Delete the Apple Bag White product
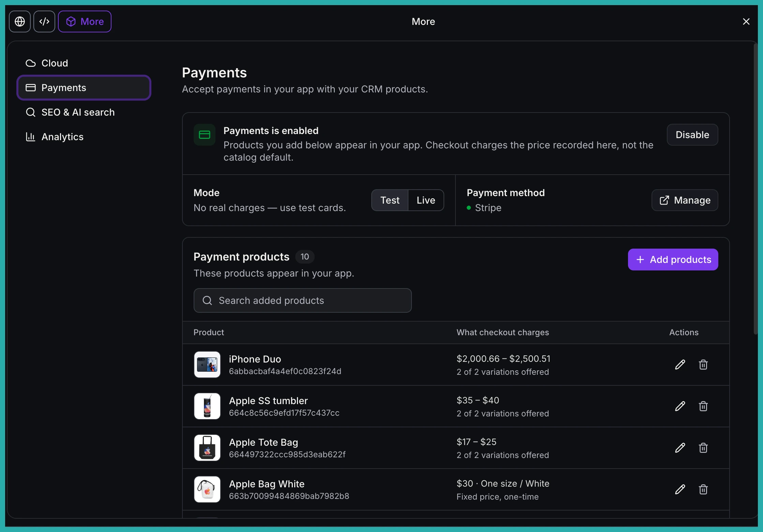The image size is (763, 532). (x=703, y=489)
